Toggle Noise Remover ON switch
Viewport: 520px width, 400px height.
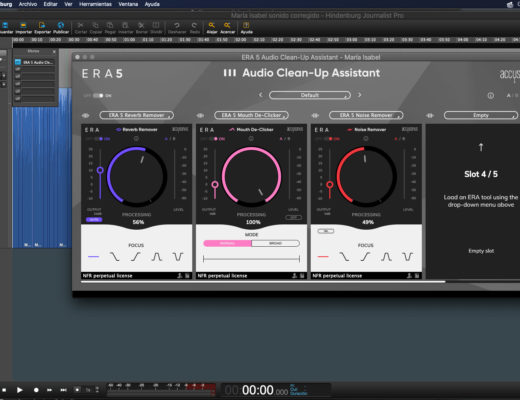pos(330,139)
